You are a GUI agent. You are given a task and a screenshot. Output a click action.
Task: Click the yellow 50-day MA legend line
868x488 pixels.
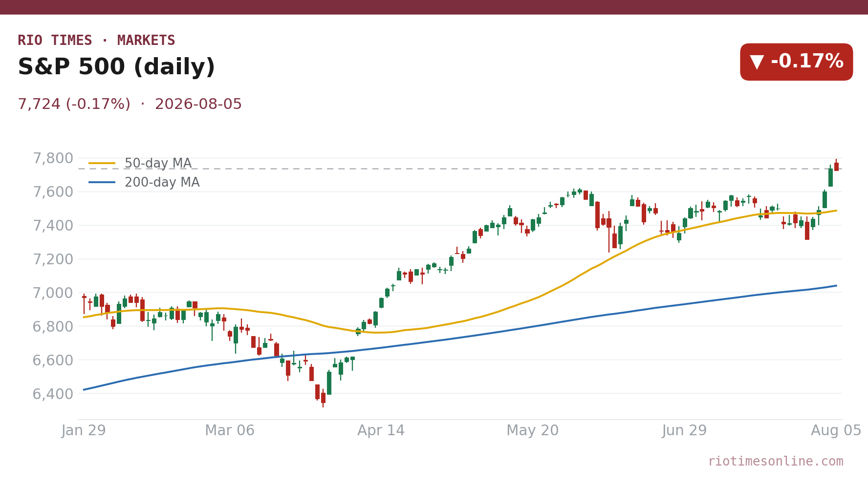[x=102, y=164]
